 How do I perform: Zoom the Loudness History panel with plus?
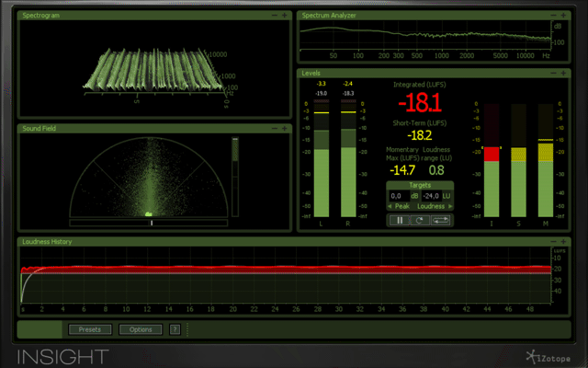pos(560,242)
